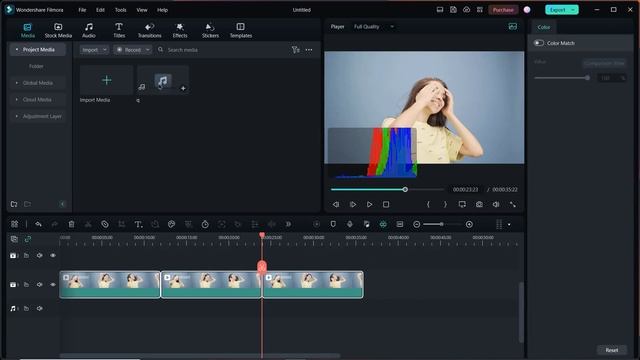The height and width of the screenshot is (360, 640).
Task: Open the Edit menu
Action: tap(100, 10)
